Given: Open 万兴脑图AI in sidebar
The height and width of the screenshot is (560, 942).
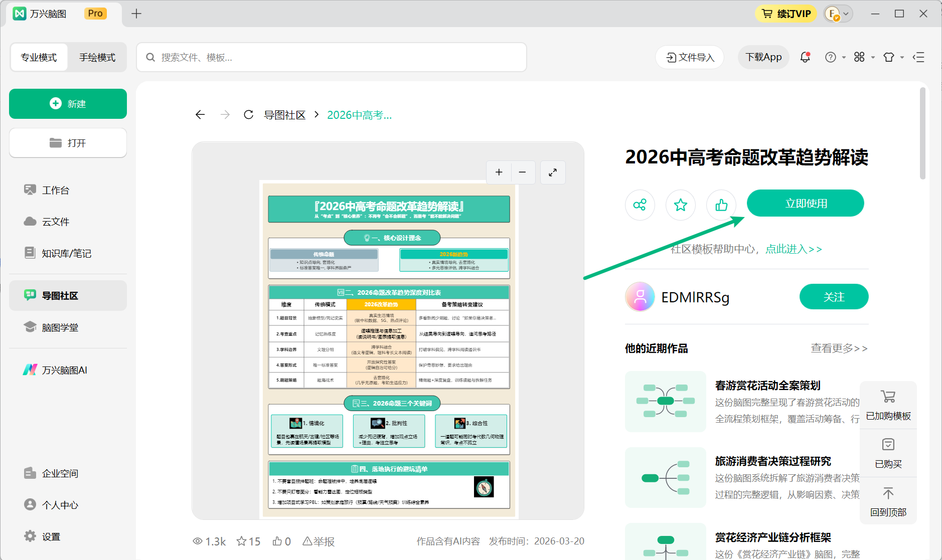Looking at the screenshot, I should point(68,370).
